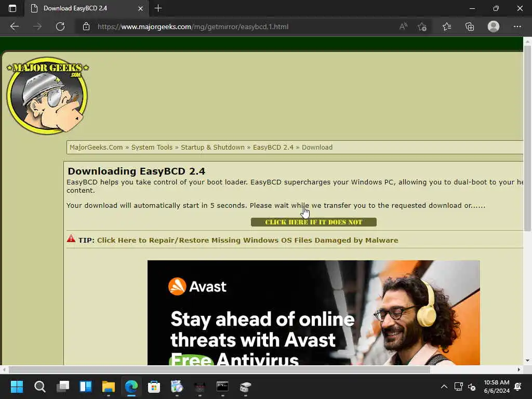This screenshot has height=399, width=532.
Task: Click the horizontal page scrollbar thumb
Action: [x=219, y=369]
